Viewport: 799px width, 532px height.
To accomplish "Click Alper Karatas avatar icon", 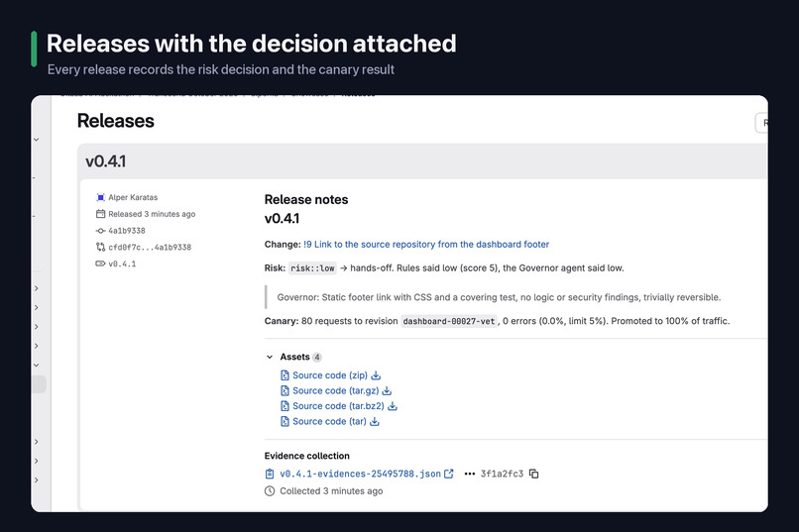I will [100, 197].
